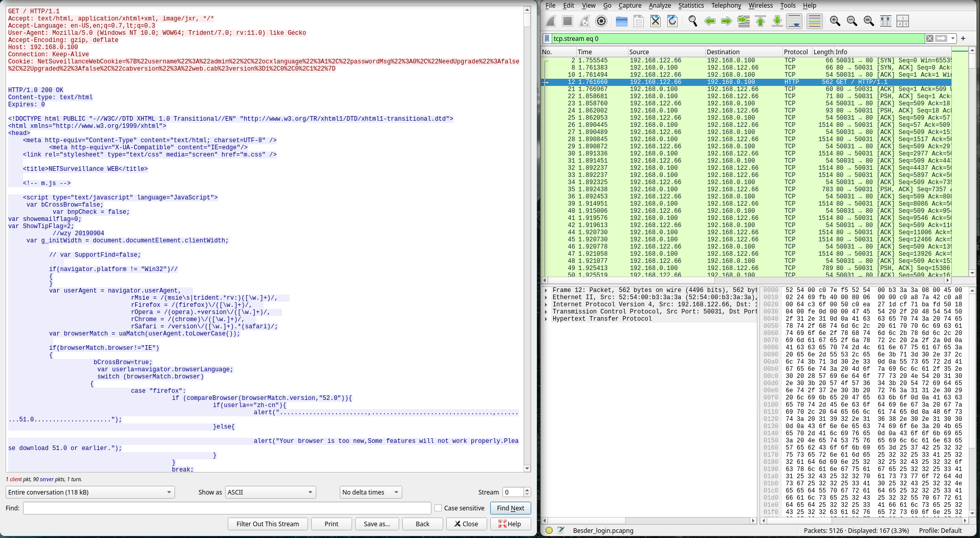Open the Capture menu

pos(630,6)
